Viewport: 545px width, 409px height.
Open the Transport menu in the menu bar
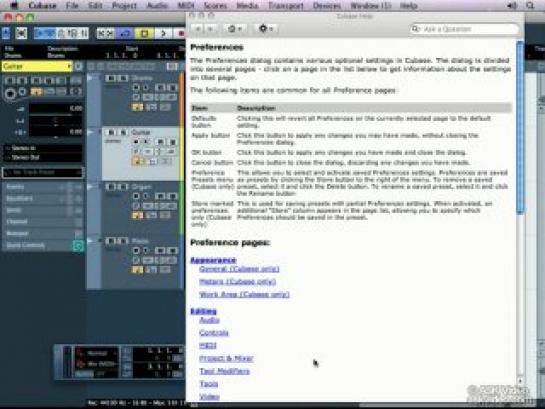[x=286, y=6]
